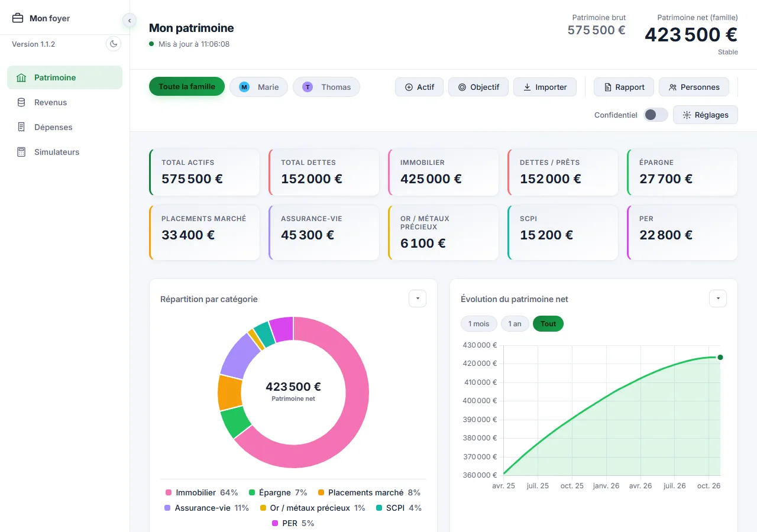Click the receipt icon next to Dépenses

click(x=22, y=127)
